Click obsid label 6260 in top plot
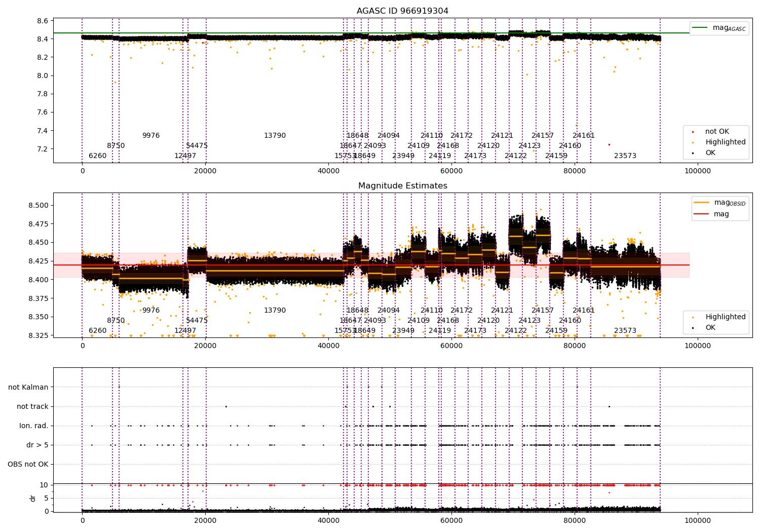Image resolution: width=760 pixels, height=532 pixels. (x=98, y=156)
